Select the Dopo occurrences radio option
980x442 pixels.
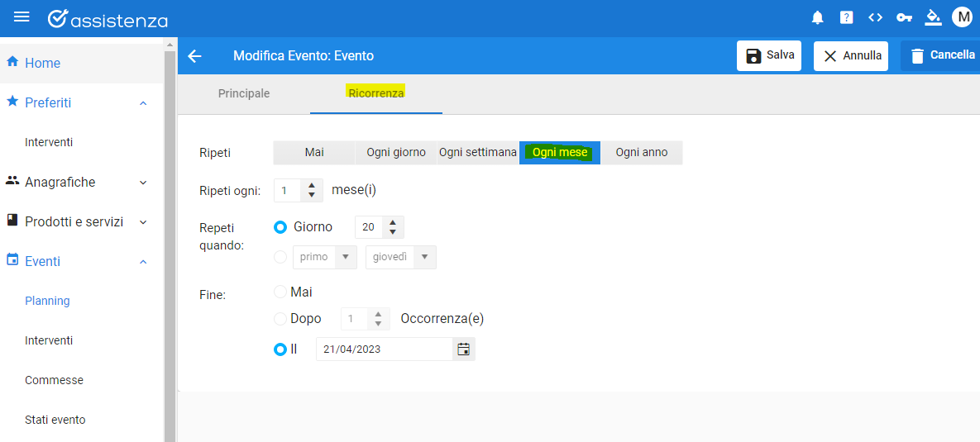point(280,319)
